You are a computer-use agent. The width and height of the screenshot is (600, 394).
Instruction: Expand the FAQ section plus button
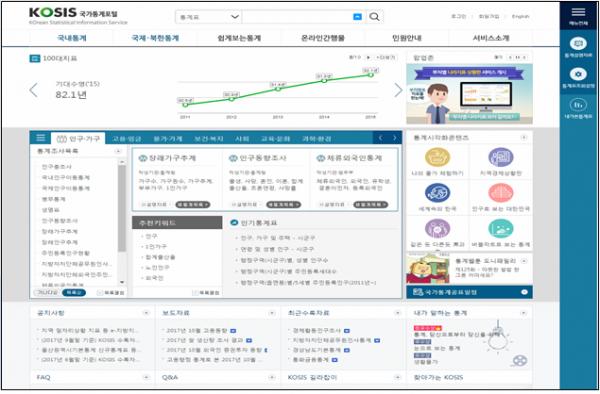pos(146,377)
